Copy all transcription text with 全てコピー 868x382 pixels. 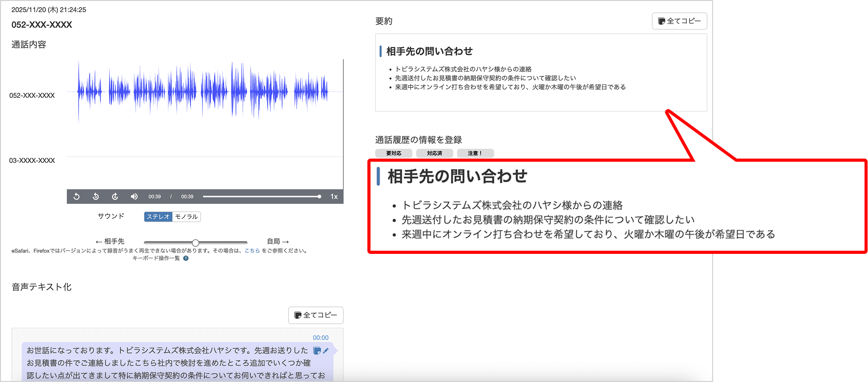click(316, 315)
